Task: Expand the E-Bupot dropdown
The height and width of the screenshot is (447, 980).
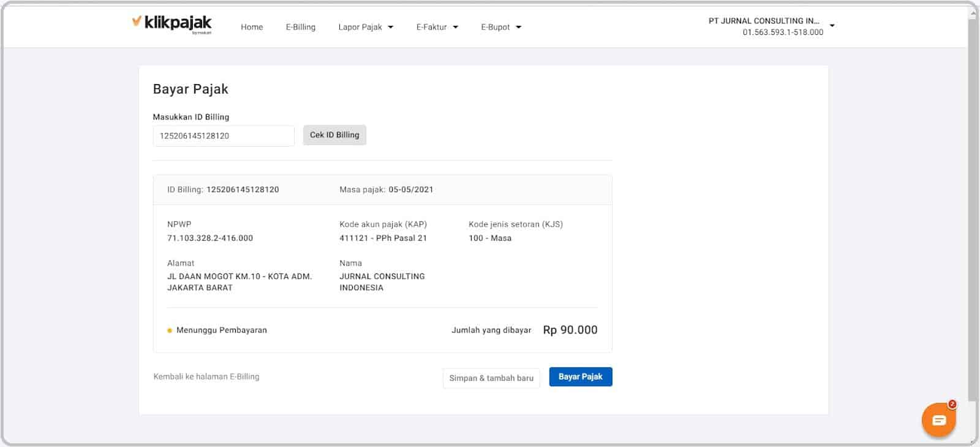Action: [501, 27]
